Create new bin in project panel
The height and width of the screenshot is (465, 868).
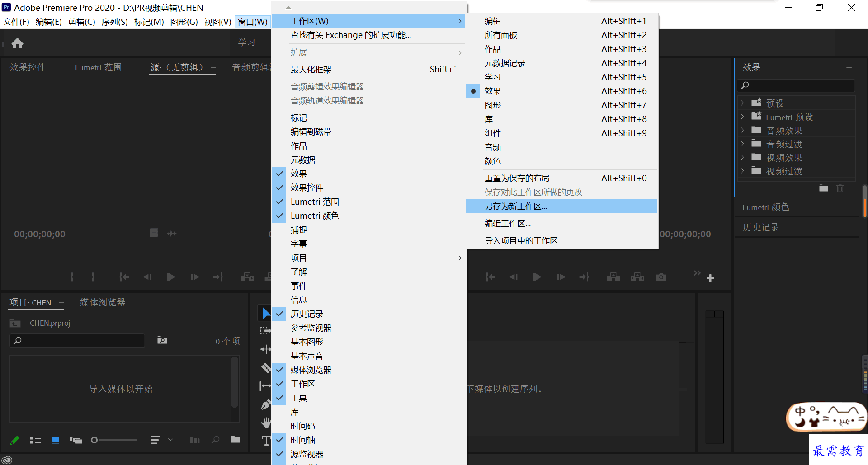(236, 439)
